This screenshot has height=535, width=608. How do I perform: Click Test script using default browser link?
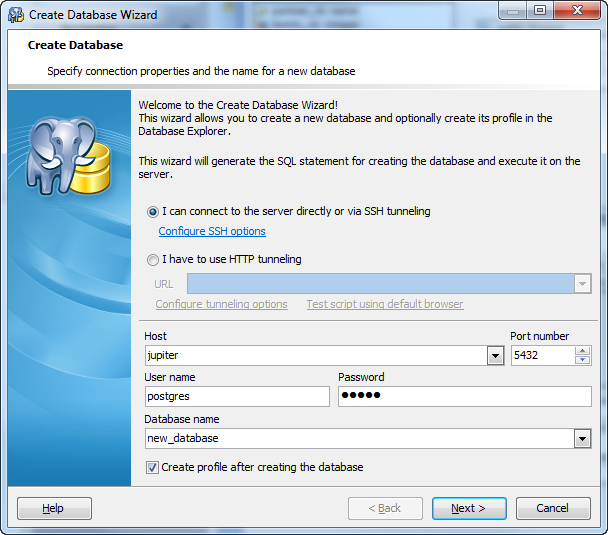coord(384,305)
